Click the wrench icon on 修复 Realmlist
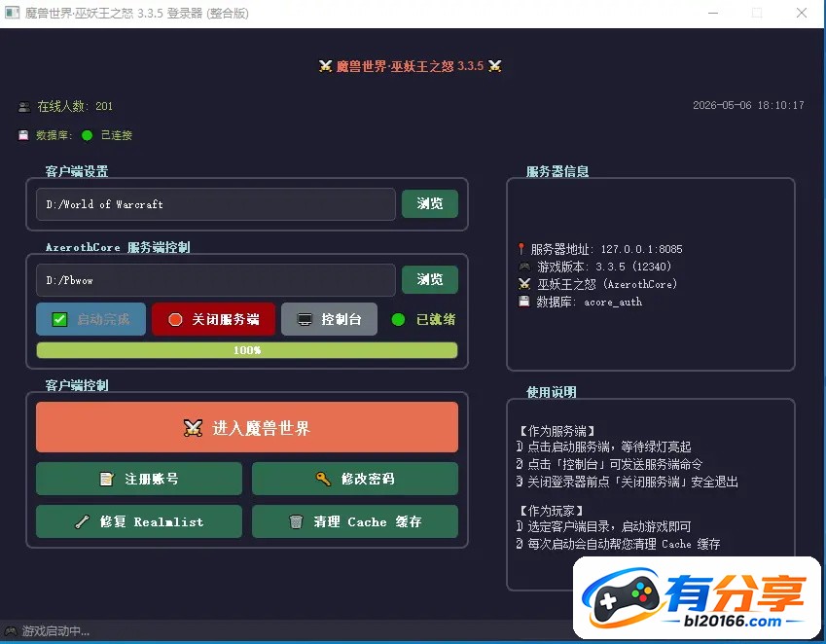 click(82, 521)
